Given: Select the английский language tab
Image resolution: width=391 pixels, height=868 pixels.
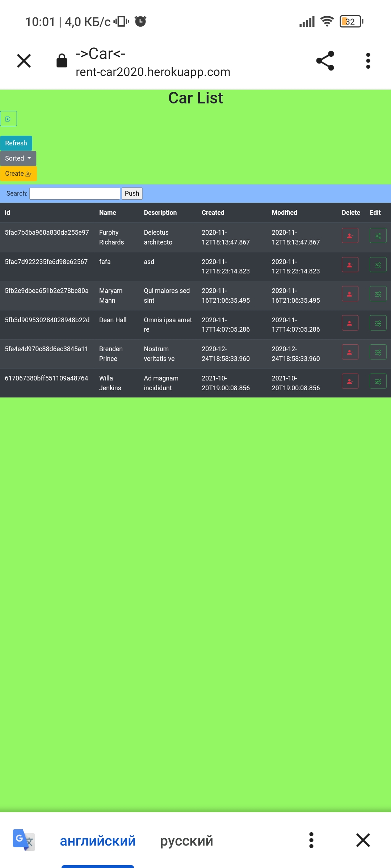Looking at the screenshot, I should click(98, 841).
